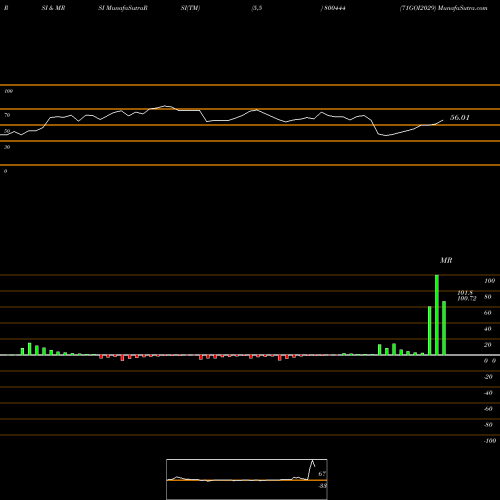
Task: Click the MR label above the histogram
Action: 446,260
